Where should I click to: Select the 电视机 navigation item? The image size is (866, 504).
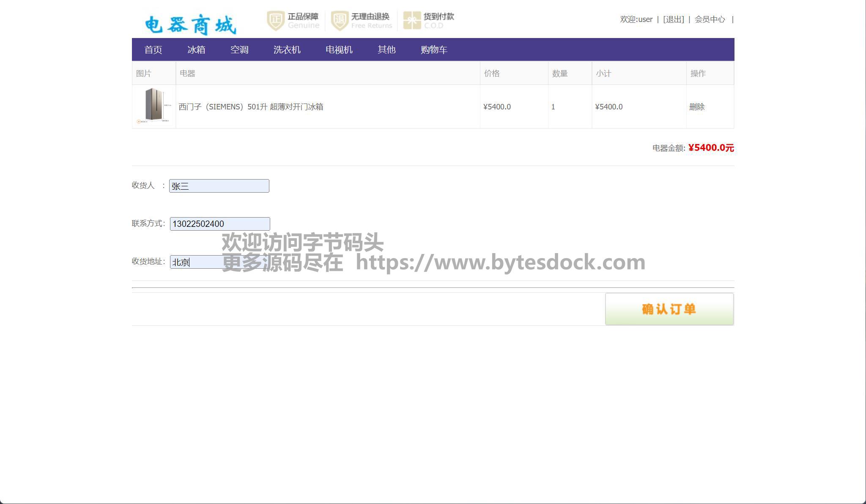coord(339,50)
